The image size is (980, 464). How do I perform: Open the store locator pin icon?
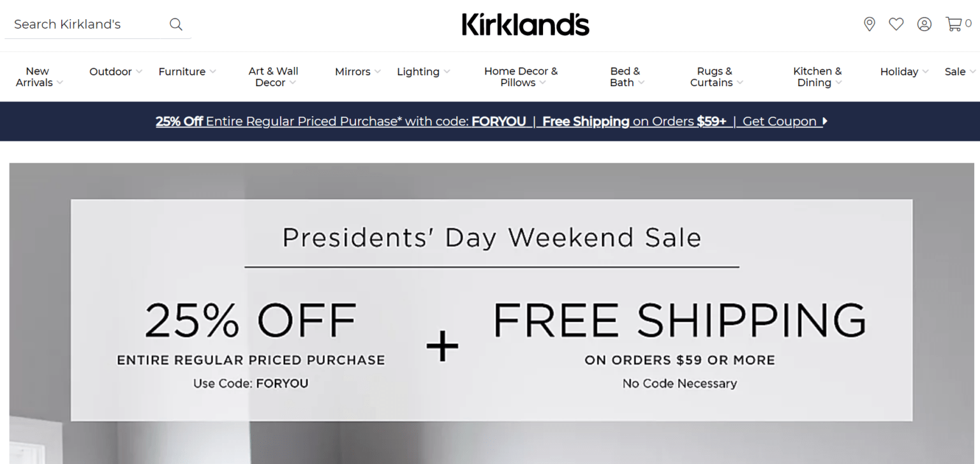coord(869,24)
